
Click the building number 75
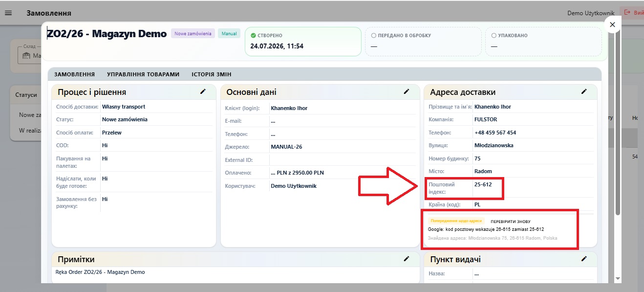[477, 158]
